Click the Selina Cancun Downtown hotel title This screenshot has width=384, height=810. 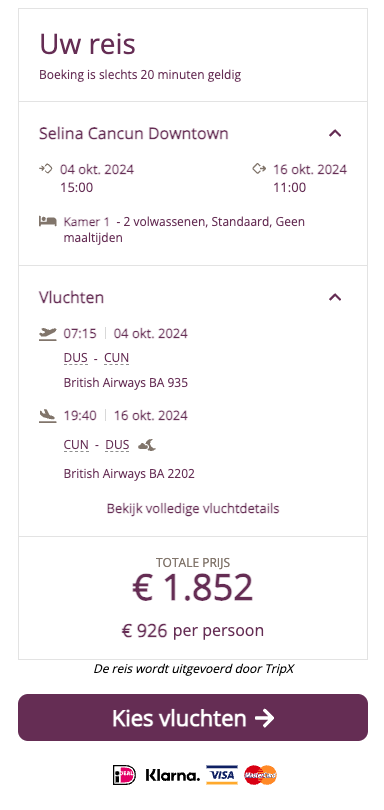(x=134, y=133)
